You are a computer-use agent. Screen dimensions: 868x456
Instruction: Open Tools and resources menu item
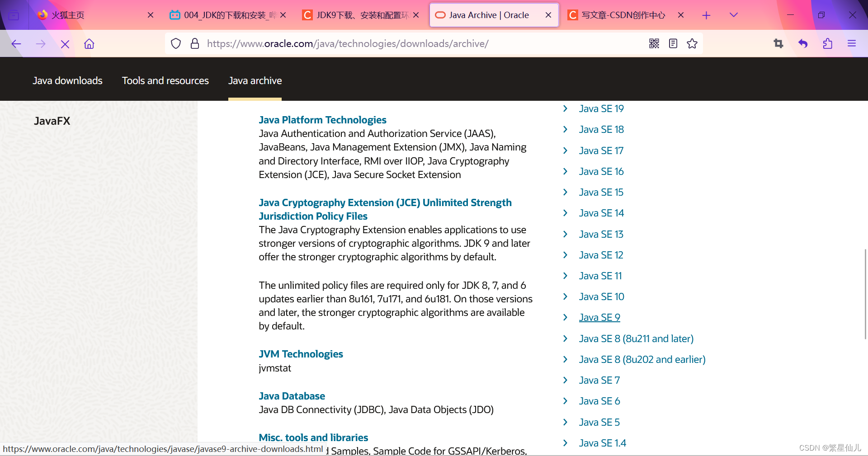(165, 80)
